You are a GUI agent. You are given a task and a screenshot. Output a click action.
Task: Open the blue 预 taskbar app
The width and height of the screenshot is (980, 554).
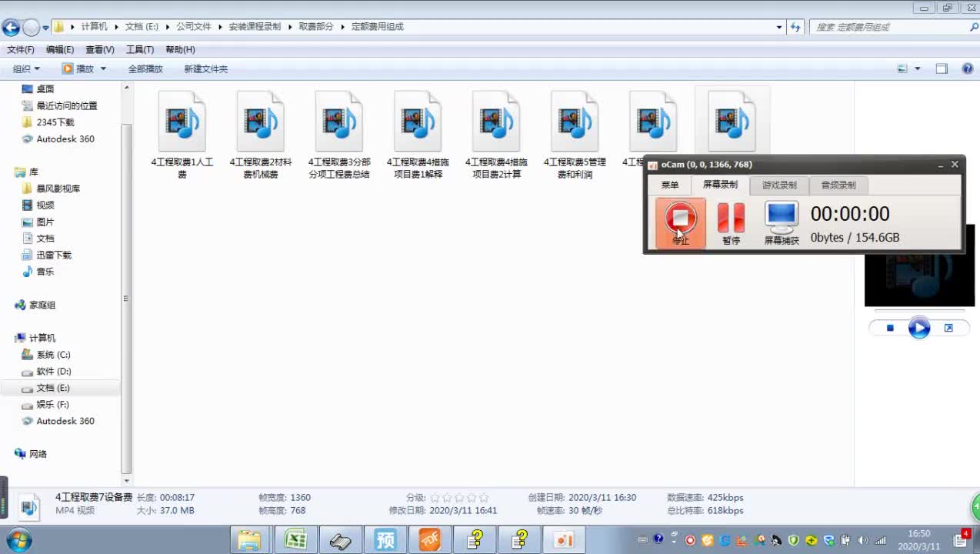pos(385,540)
